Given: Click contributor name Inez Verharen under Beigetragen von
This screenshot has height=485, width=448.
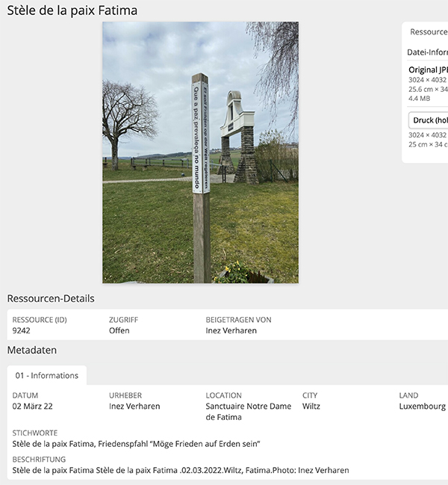Looking at the screenshot, I should [231, 330].
